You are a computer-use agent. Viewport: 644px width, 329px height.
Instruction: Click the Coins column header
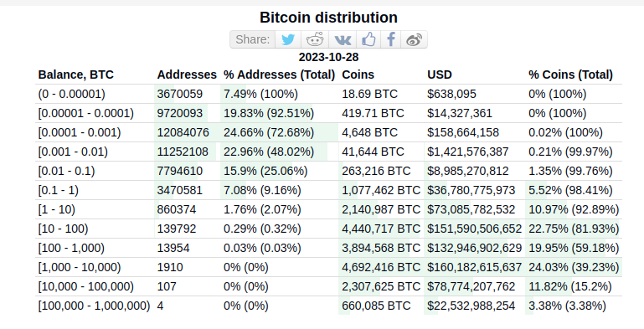point(358,75)
